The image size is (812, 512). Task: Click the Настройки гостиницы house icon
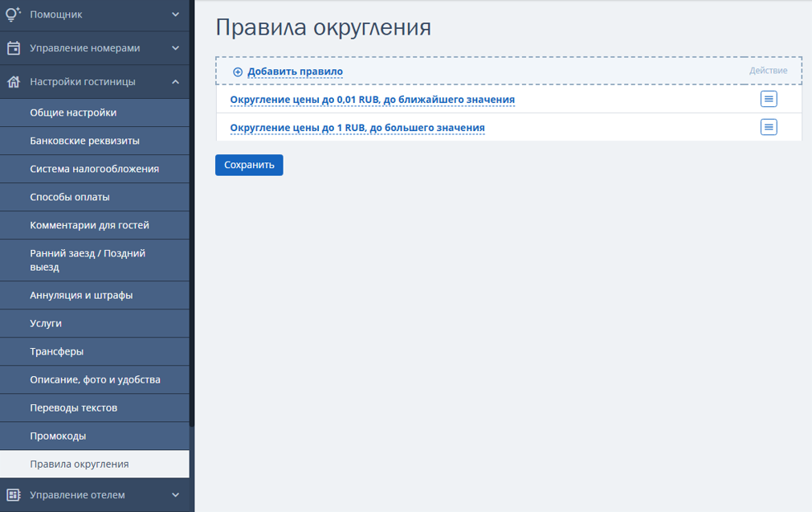click(x=14, y=82)
